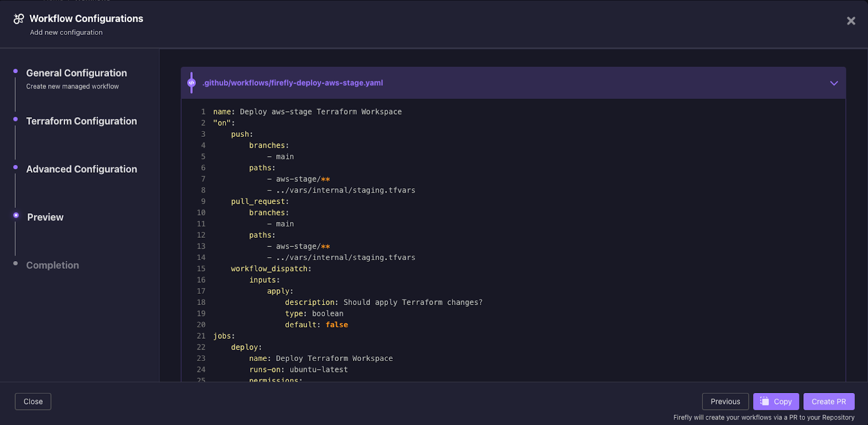
Task: Select the Preview step
Action: tap(45, 217)
